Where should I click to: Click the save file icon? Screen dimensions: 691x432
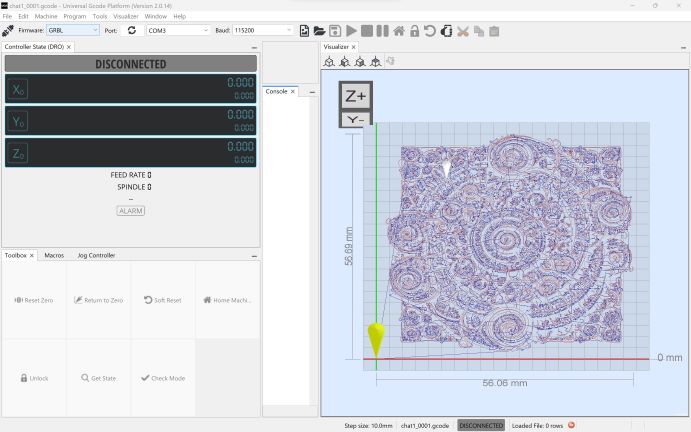coord(335,31)
